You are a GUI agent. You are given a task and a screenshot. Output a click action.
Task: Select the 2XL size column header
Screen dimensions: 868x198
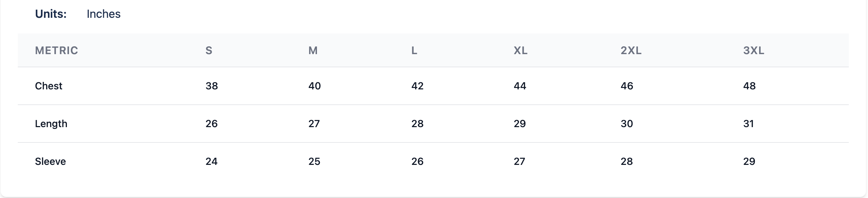point(631,51)
